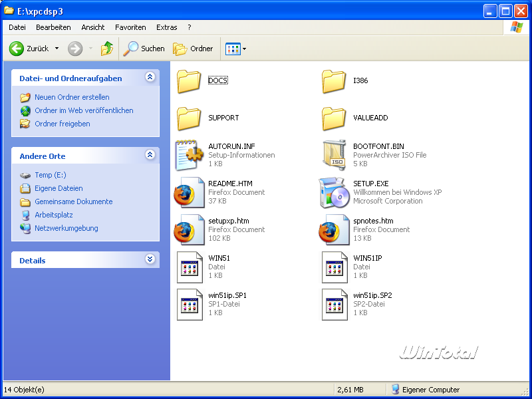Screen dimensions: 532x399
Task: Select the setupxp.htm Firefox icon
Action: click(x=189, y=229)
